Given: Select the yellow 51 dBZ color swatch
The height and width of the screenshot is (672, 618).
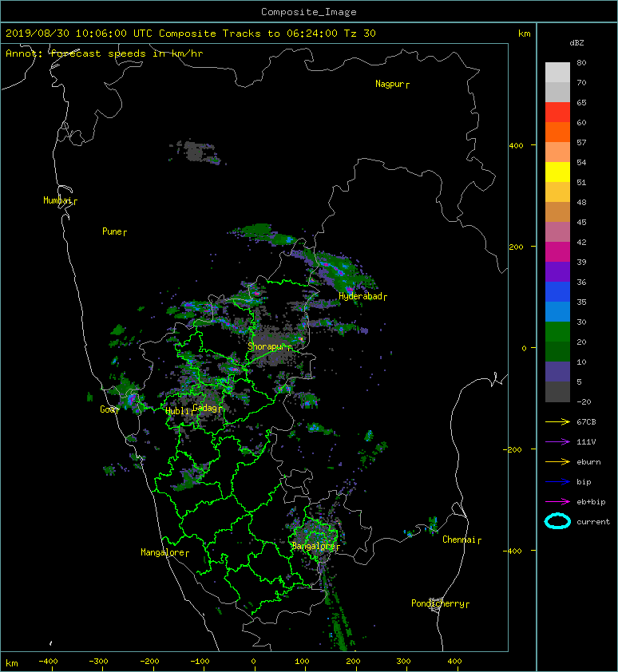Looking at the screenshot, I should pyautogui.click(x=557, y=172).
